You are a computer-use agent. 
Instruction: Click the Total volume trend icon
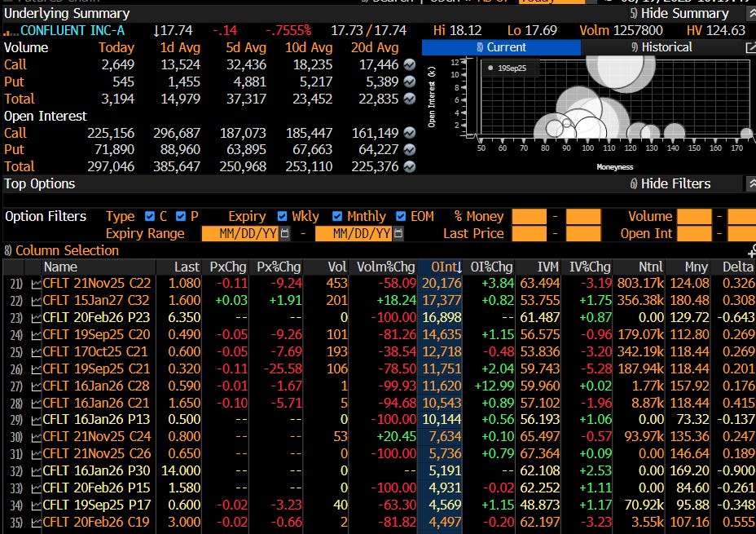pos(409,99)
